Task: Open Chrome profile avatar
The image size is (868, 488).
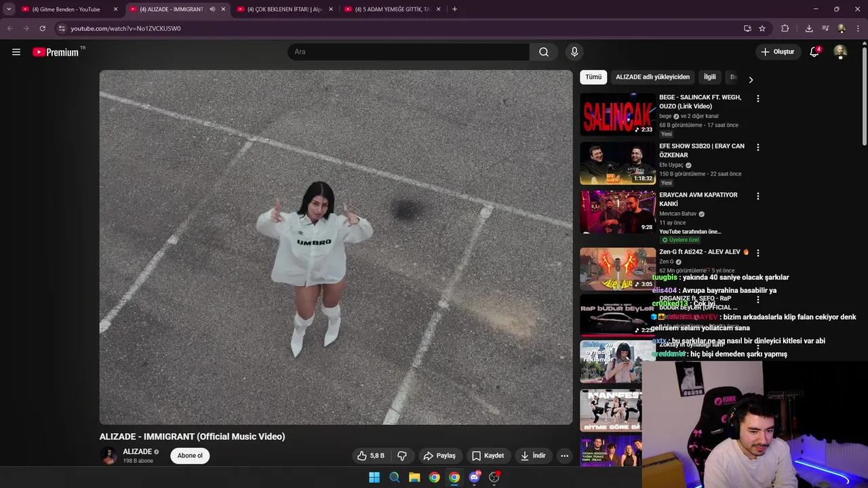Action: coord(842,28)
